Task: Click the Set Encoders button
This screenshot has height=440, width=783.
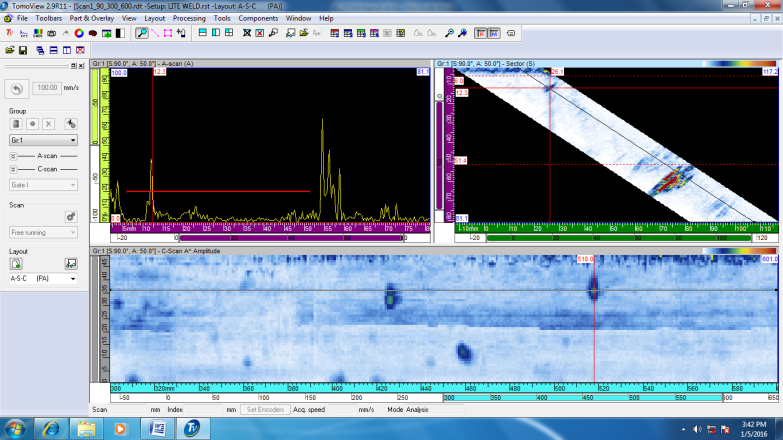Action: click(266, 409)
